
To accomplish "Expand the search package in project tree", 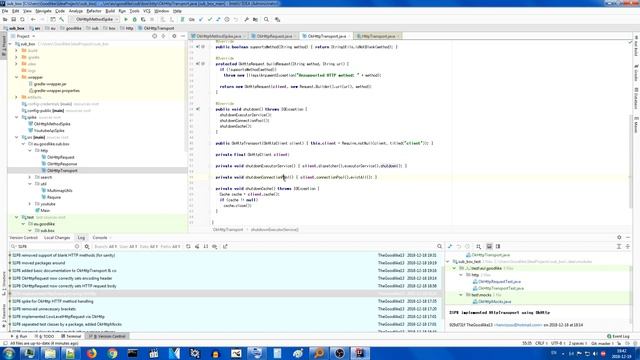I will tap(30, 177).
